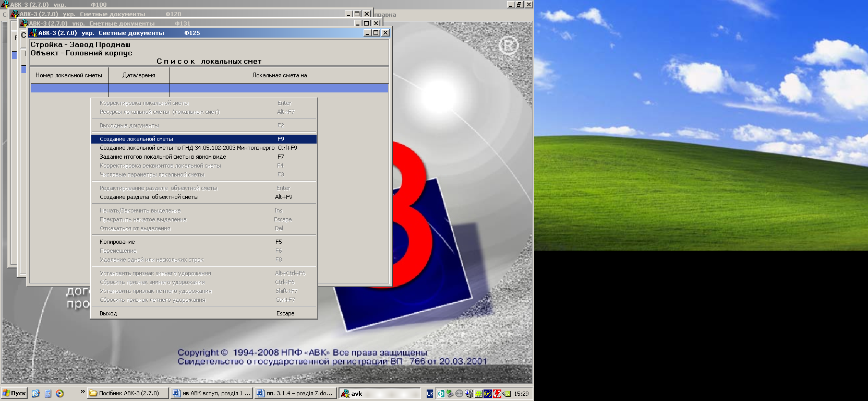
Task: Select 'Выход' menu entry
Action: pos(203,313)
